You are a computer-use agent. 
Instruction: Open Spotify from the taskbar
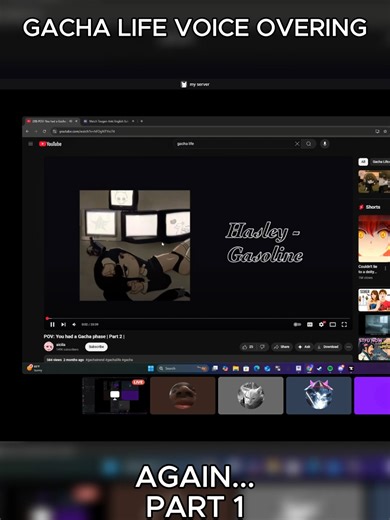point(330,368)
